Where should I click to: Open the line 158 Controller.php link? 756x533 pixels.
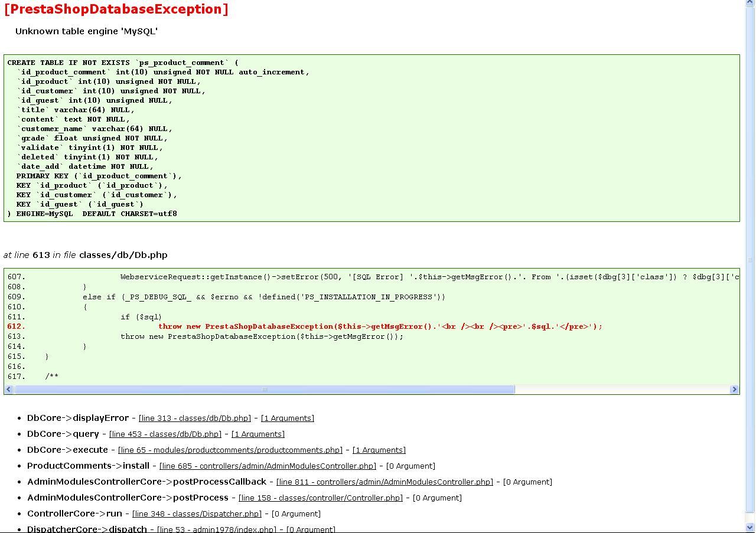[x=321, y=498]
